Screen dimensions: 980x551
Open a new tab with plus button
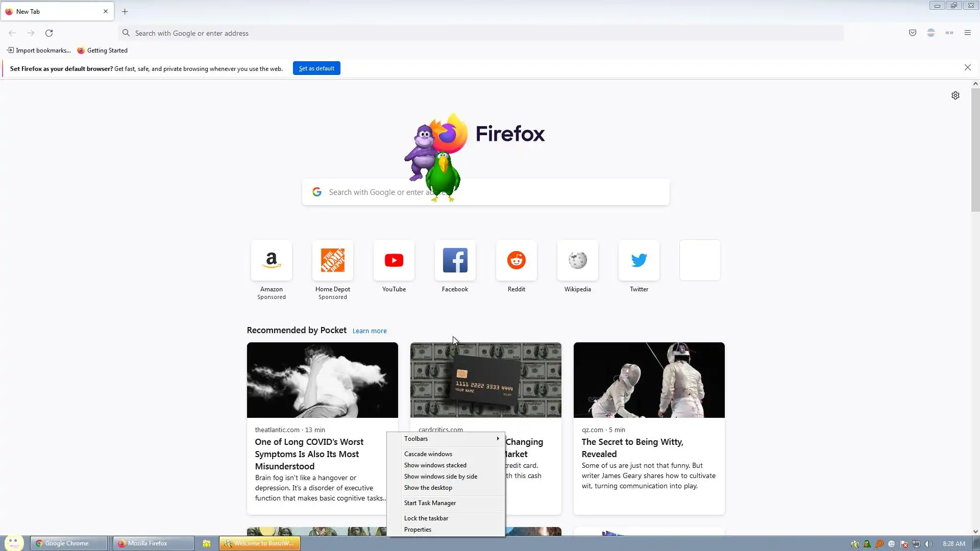pyautogui.click(x=125, y=12)
